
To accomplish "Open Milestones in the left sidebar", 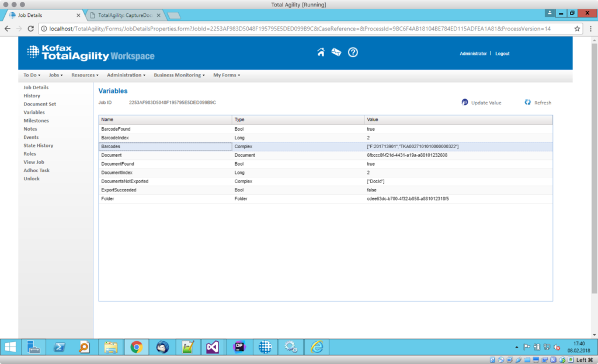I will coord(36,121).
